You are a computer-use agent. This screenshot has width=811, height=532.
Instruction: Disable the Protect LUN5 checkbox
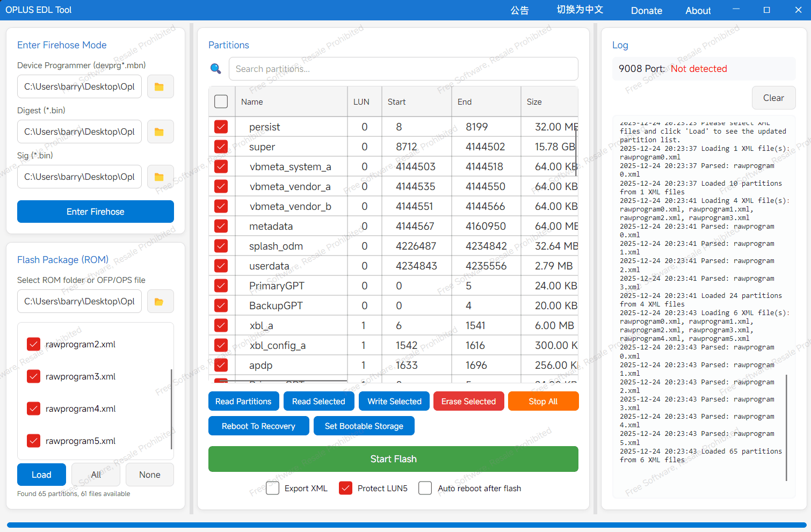346,488
